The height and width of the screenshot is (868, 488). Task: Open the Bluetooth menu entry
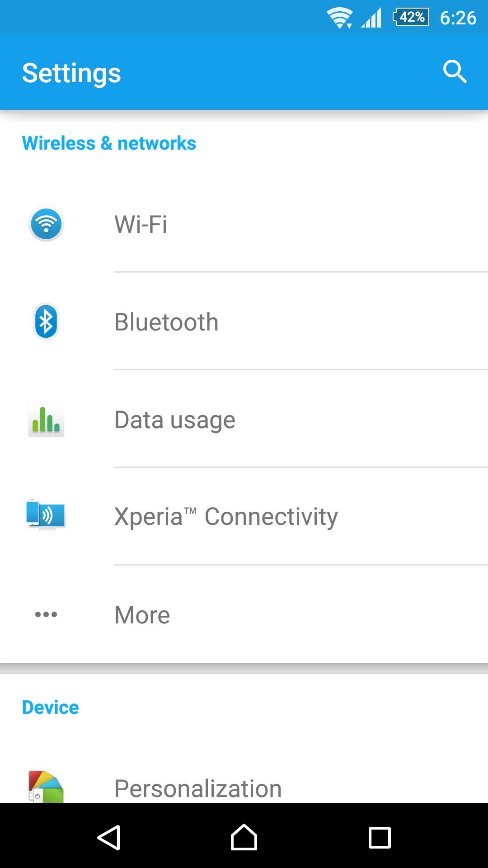(166, 322)
